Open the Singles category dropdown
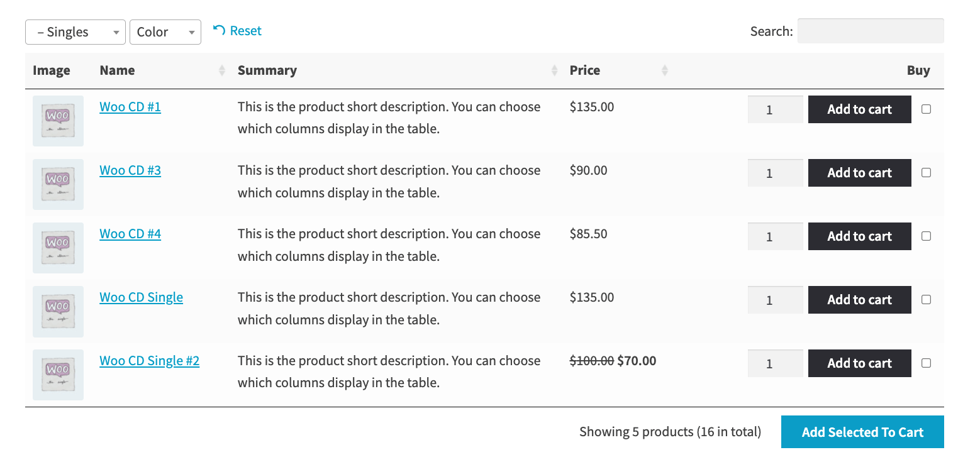Image resolution: width=980 pixels, height=467 pixels. (75, 32)
